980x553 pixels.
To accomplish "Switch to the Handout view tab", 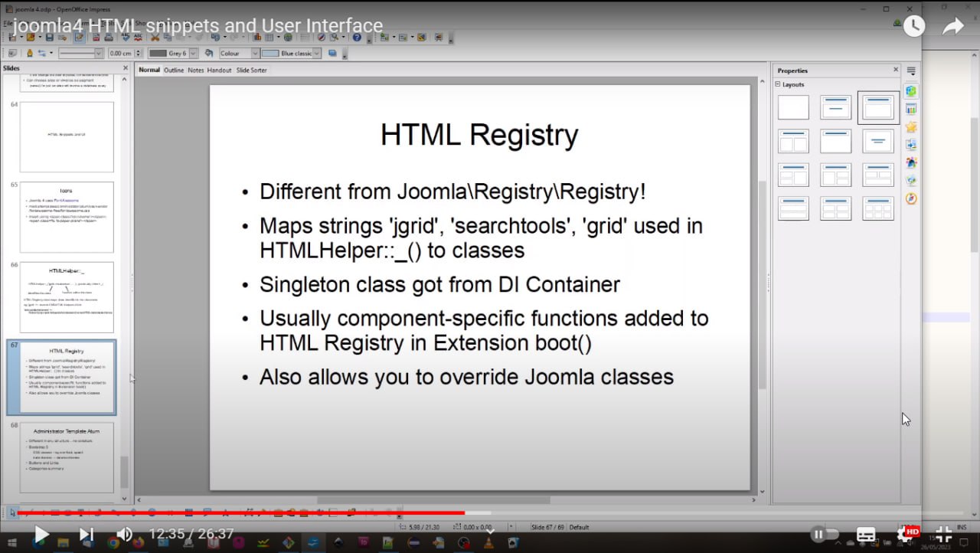I will [x=219, y=70].
